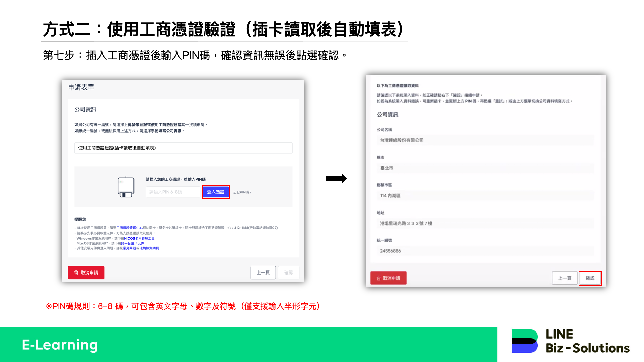Click the PIN code input field
644x362 pixels.
172,192
